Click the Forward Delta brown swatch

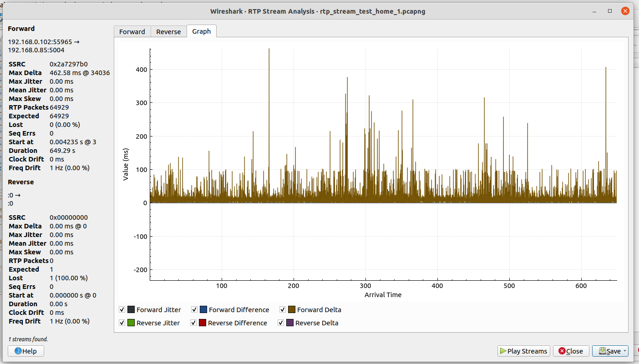[292, 310]
